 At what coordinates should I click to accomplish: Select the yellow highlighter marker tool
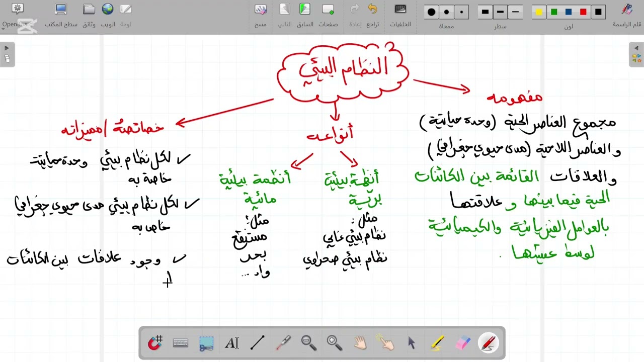click(437, 343)
